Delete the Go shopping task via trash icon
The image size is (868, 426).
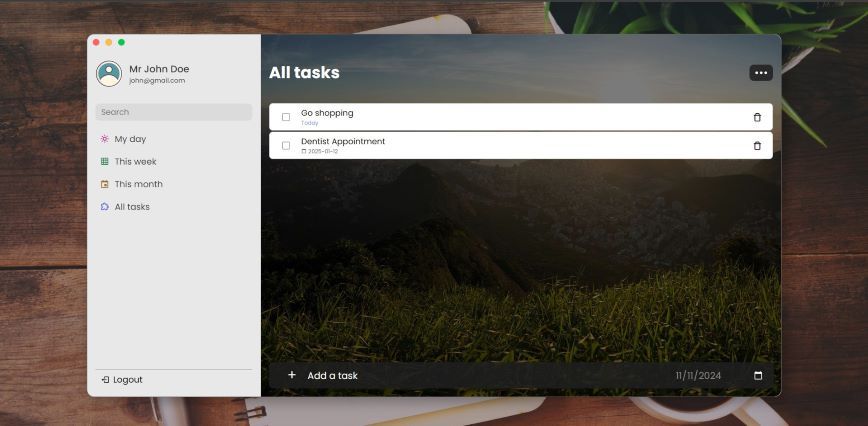click(756, 117)
